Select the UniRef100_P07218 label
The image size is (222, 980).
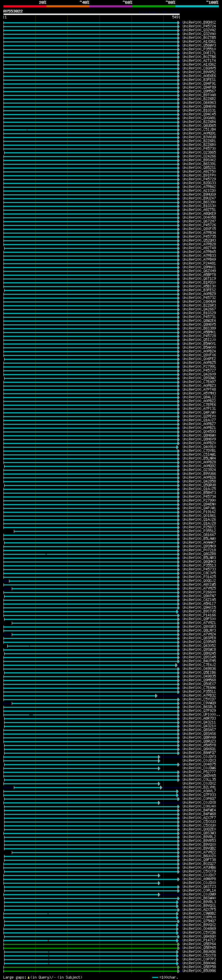(199, 550)
